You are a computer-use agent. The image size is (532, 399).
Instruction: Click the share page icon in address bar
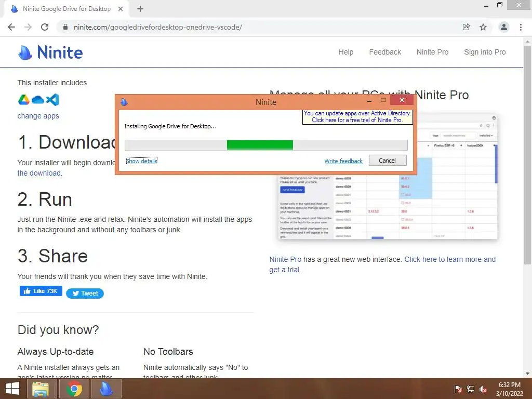point(466,27)
